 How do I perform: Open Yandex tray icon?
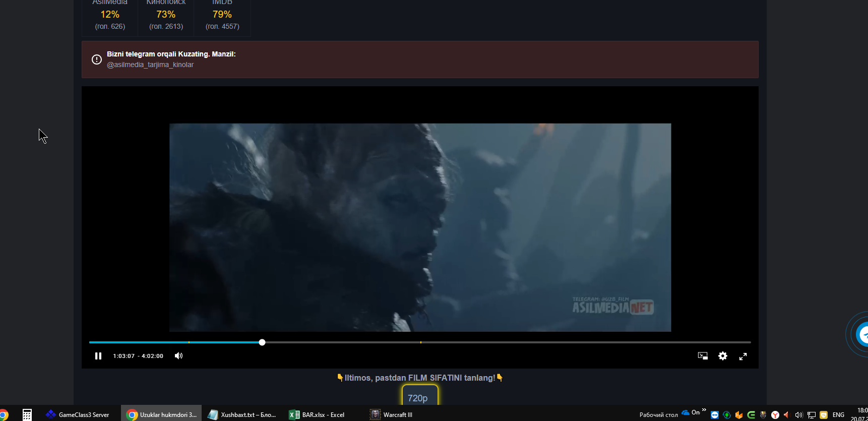click(775, 415)
